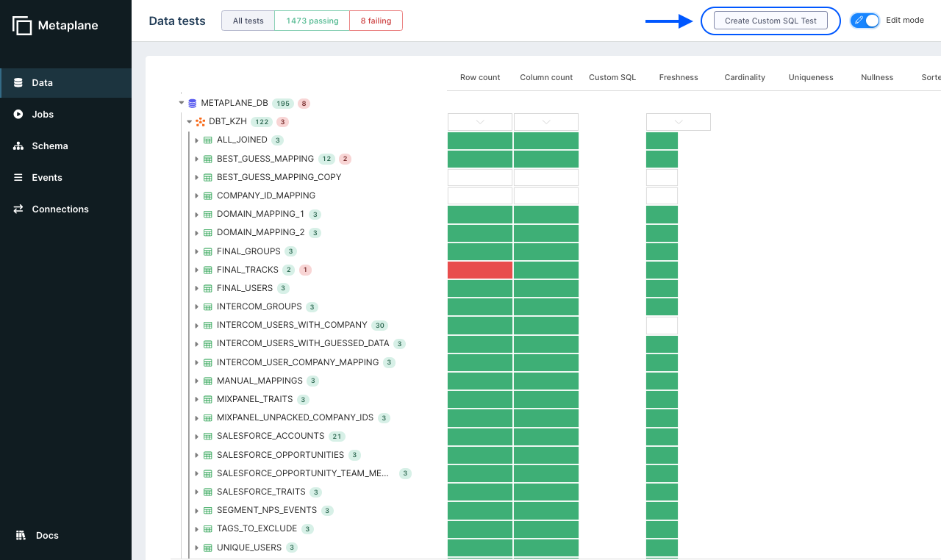Collapse the DBT_KZH schema node
The height and width of the screenshot is (560, 941).
pyautogui.click(x=189, y=122)
